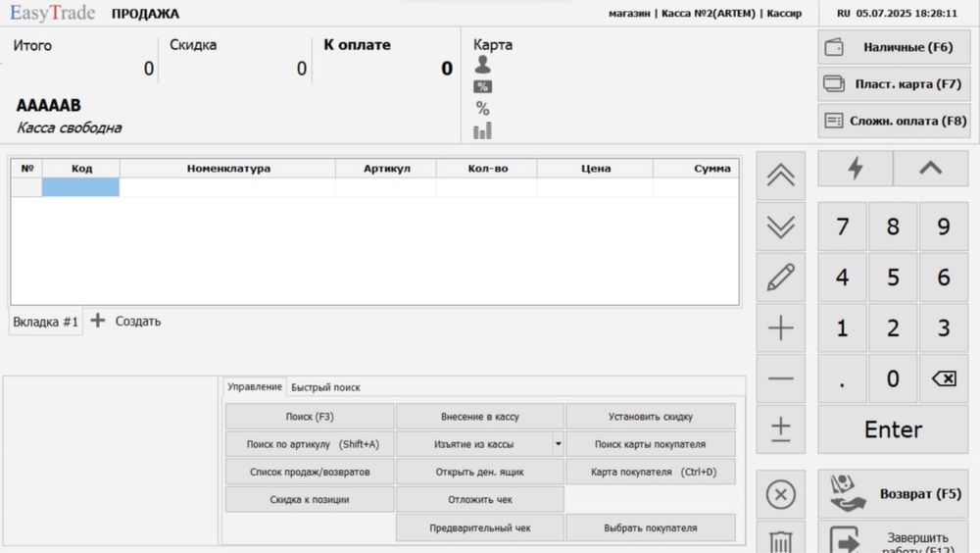Click the money-hand icon on Возврат button
Screen dimensions: 980x553
click(847, 493)
